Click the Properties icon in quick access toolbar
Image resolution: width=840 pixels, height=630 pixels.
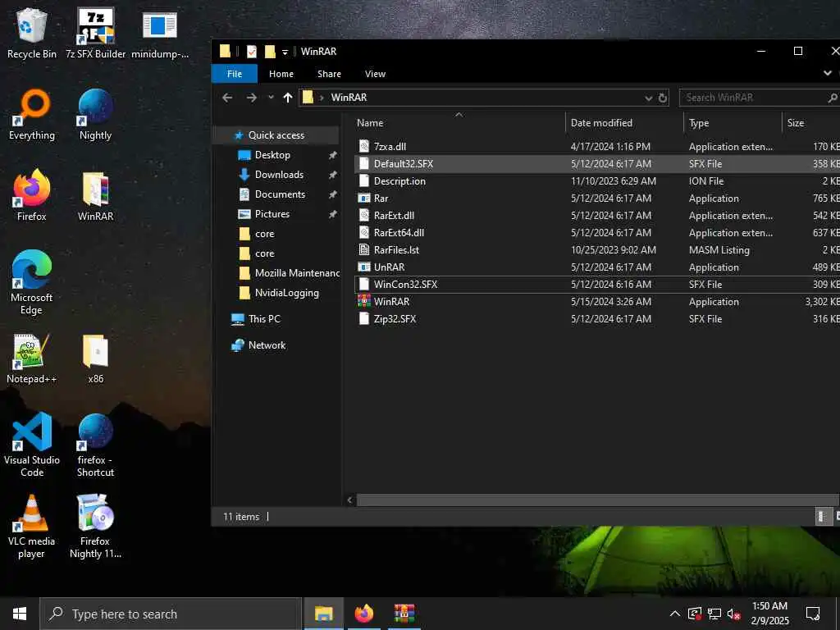[x=251, y=52]
